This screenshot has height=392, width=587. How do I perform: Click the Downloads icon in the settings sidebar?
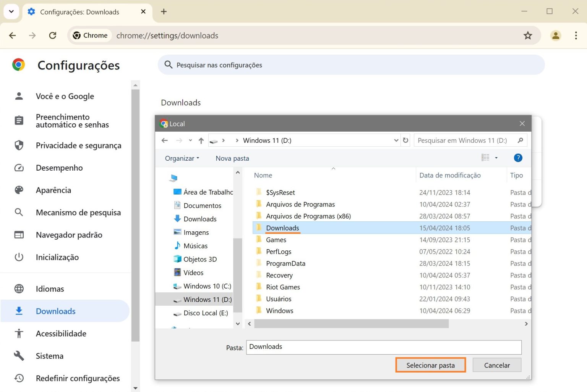coord(19,311)
